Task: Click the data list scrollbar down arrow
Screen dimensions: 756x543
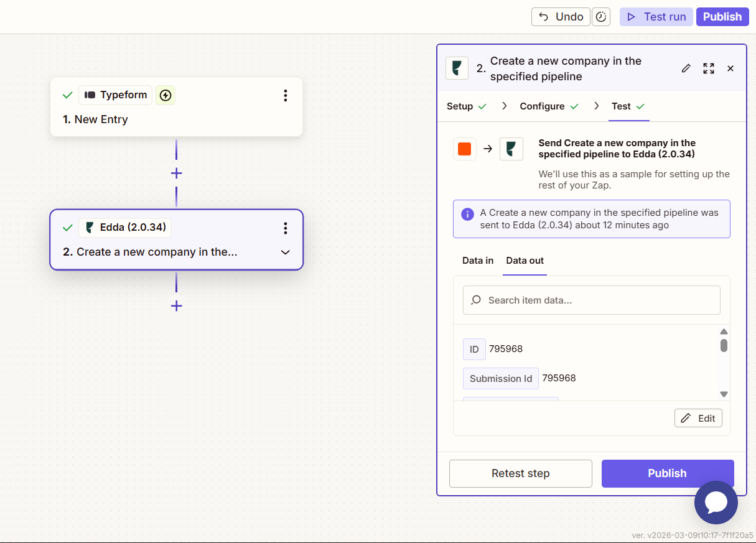Action: tap(724, 394)
